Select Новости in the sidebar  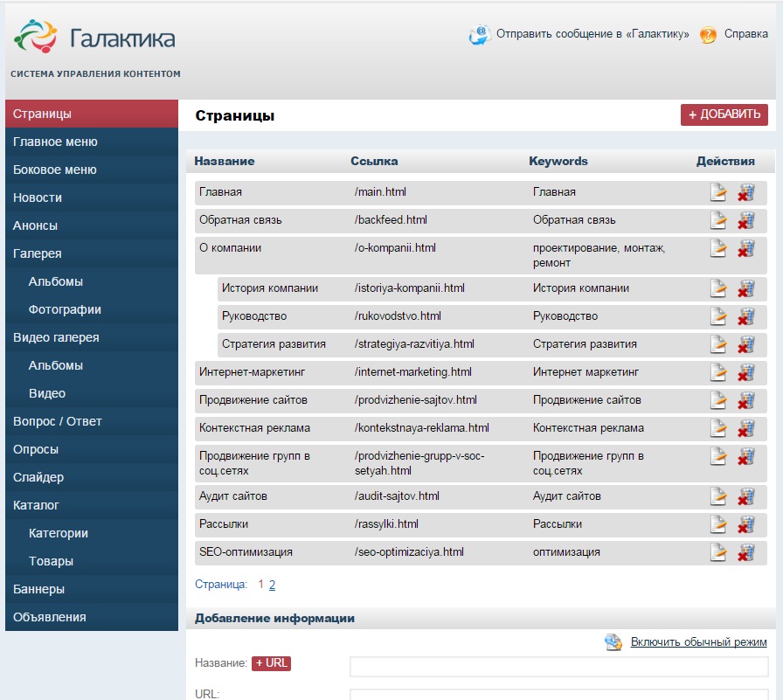pos(92,198)
